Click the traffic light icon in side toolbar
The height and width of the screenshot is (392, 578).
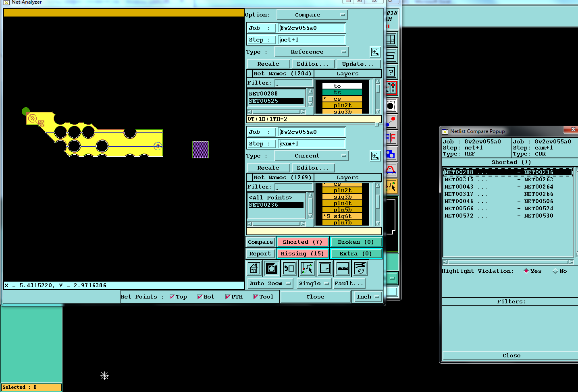pyautogui.click(x=391, y=88)
